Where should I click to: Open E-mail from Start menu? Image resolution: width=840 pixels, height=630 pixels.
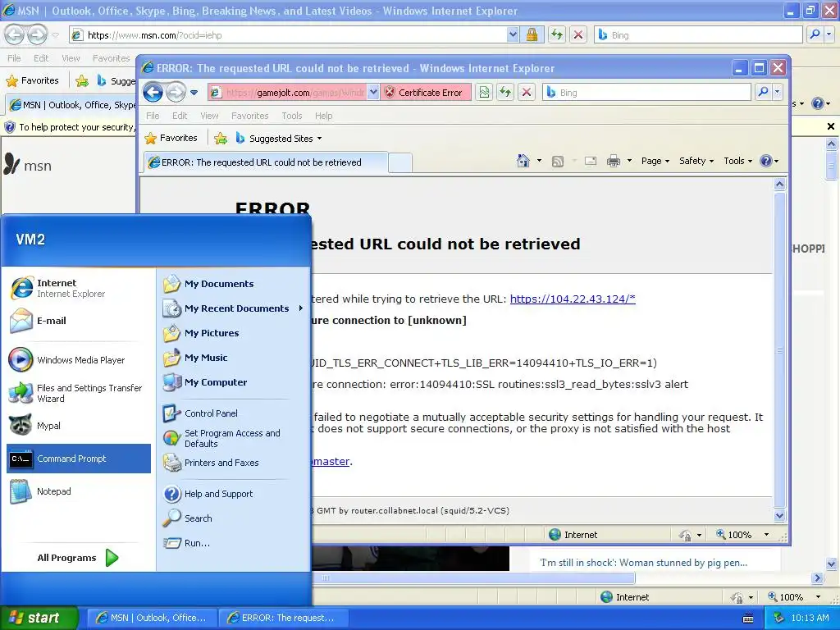78,321
